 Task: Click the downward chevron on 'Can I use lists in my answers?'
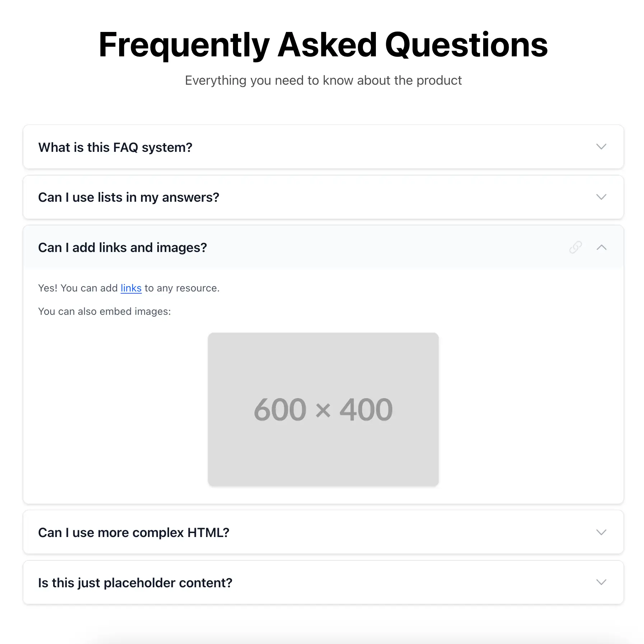point(601,197)
